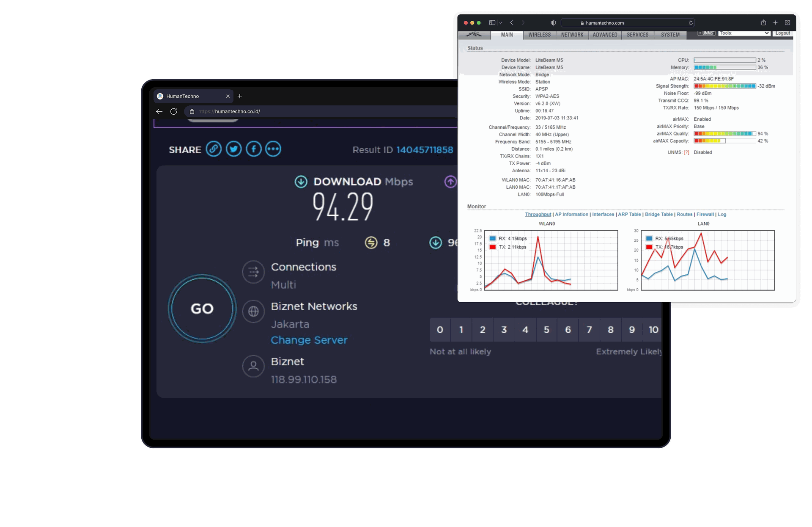
Task: Open the Throughput monitor link
Action: coord(538,214)
